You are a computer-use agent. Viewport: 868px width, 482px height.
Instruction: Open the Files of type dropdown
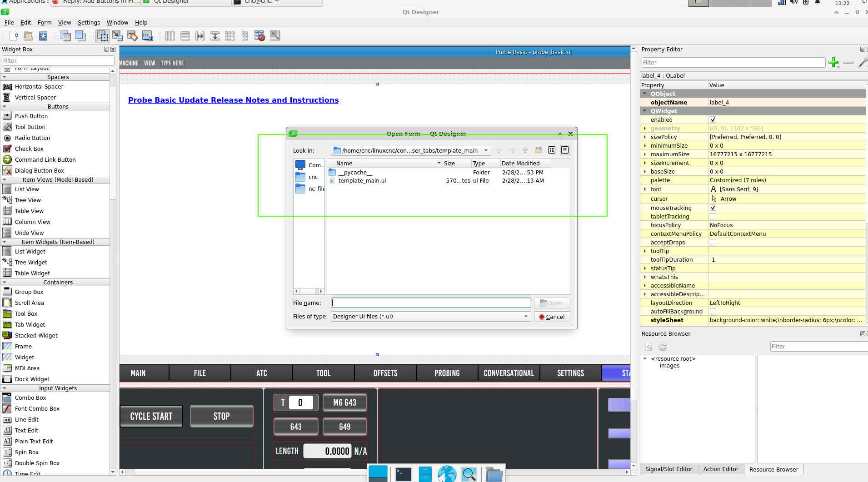coord(526,317)
